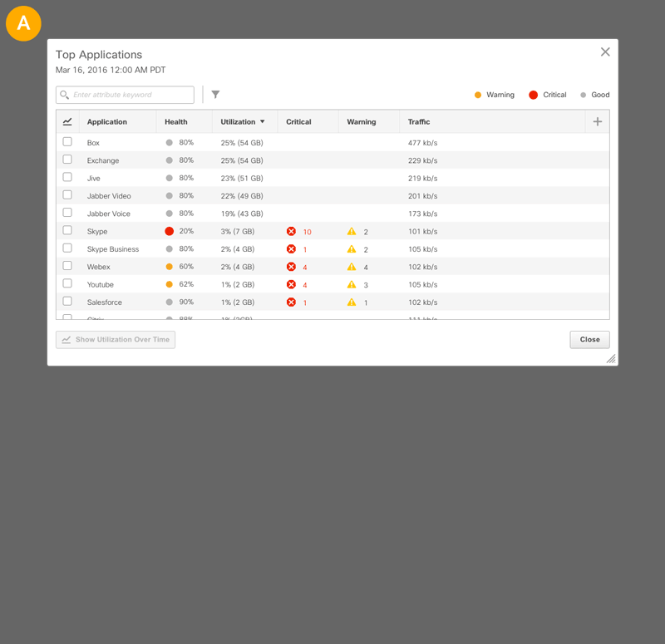
Task: Click Youtube's critical error icon
Action: (x=291, y=285)
